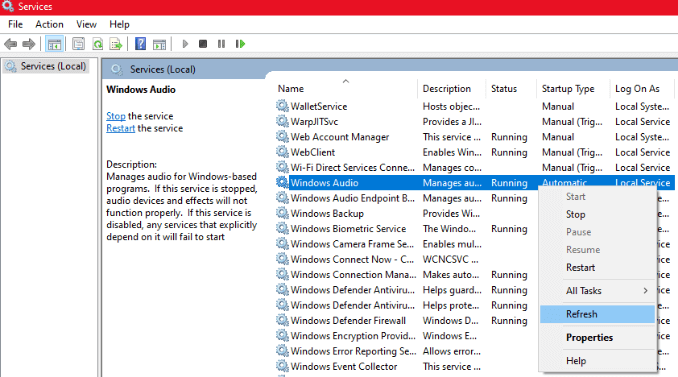
Task: Open the File menu
Action: click(16, 24)
